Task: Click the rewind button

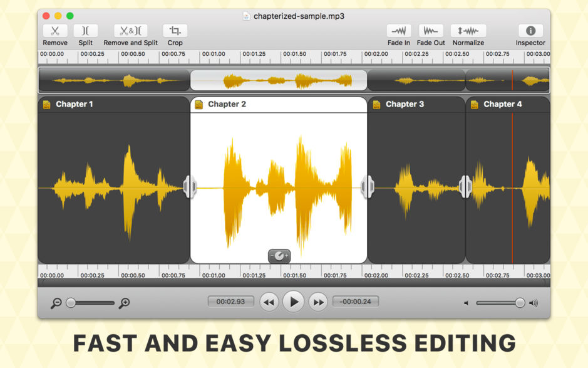Action: coord(269,302)
